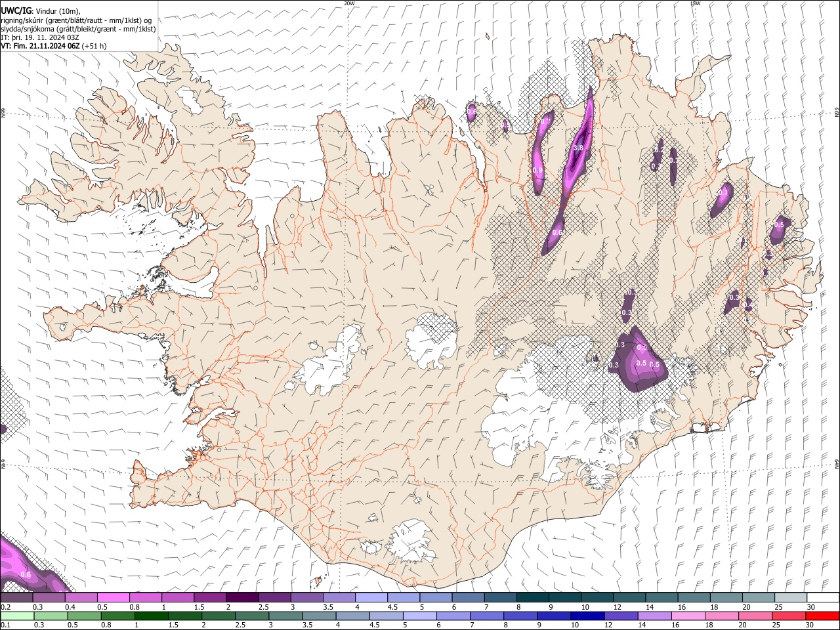
Task: Pick the deep navy 10–12 swatch in the lower scale
Action: pos(587,616)
